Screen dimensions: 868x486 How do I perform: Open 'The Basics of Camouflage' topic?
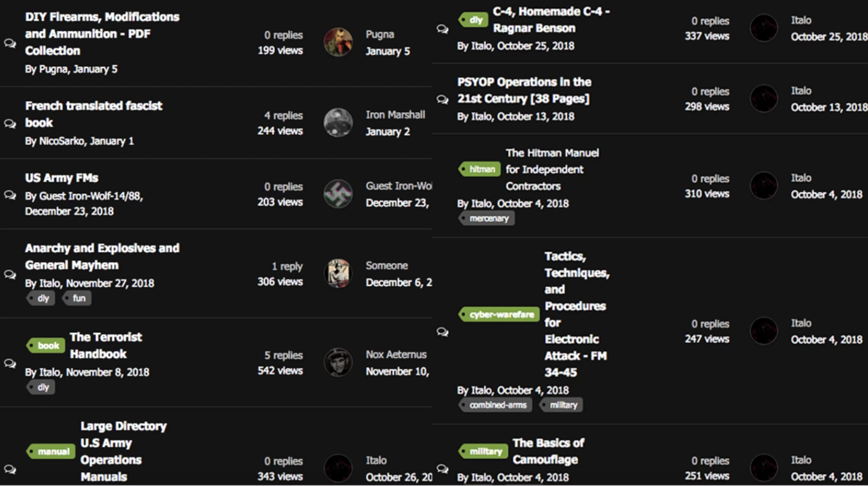[x=548, y=451]
